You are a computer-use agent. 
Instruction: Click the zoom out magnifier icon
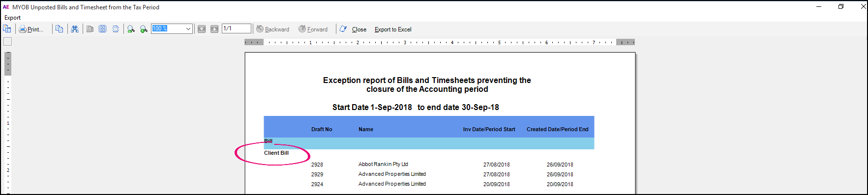(x=131, y=29)
